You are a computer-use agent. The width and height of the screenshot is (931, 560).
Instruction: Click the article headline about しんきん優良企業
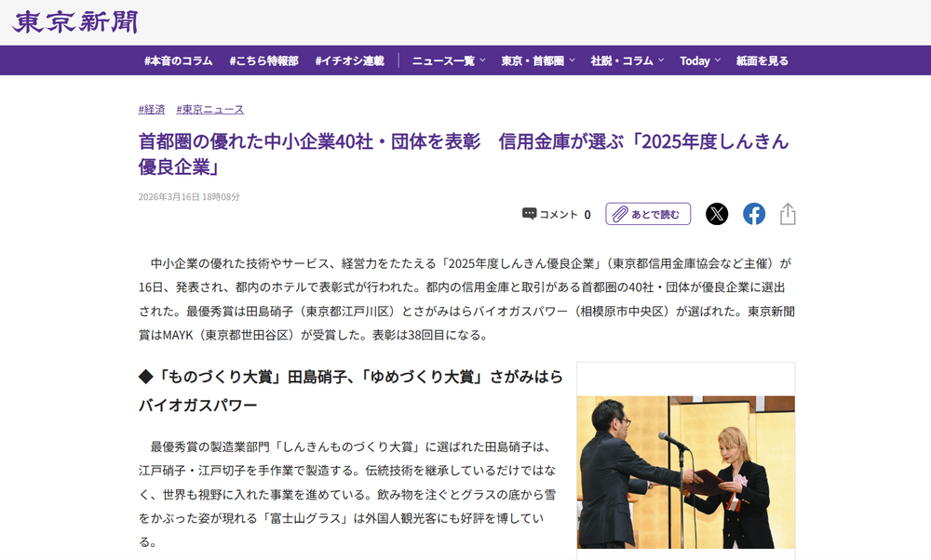(464, 153)
